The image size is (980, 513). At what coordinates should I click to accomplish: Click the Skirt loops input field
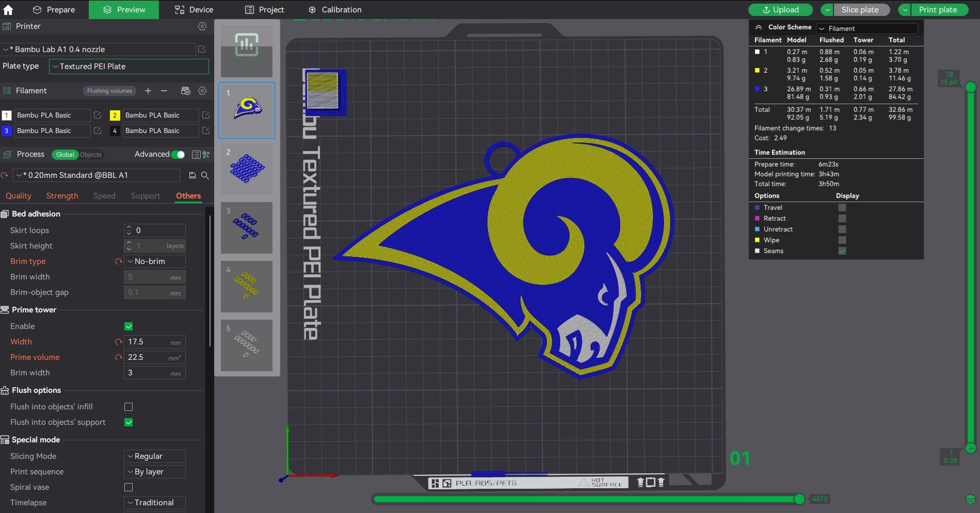click(x=155, y=230)
